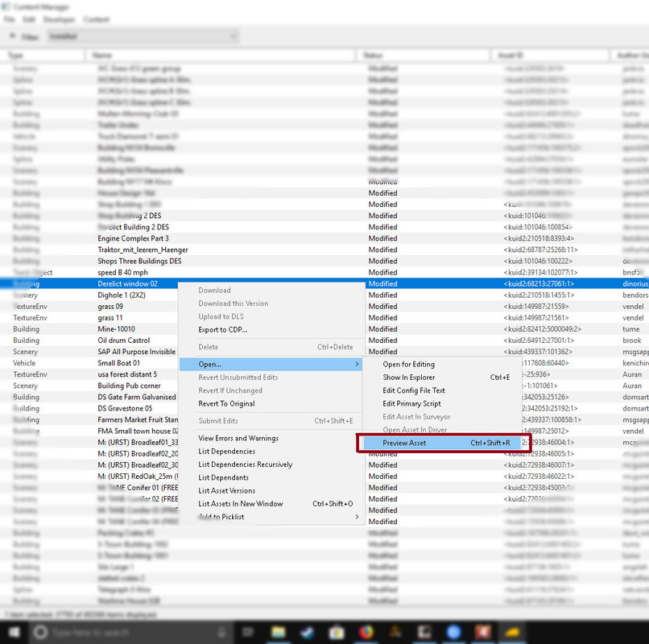Sort by the Type column header
The width and height of the screenshot is (649, 644).
point(43,55)
